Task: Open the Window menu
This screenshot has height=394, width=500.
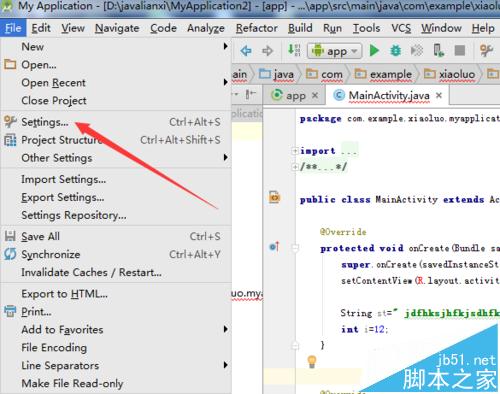Action: (x=441, y=28)
